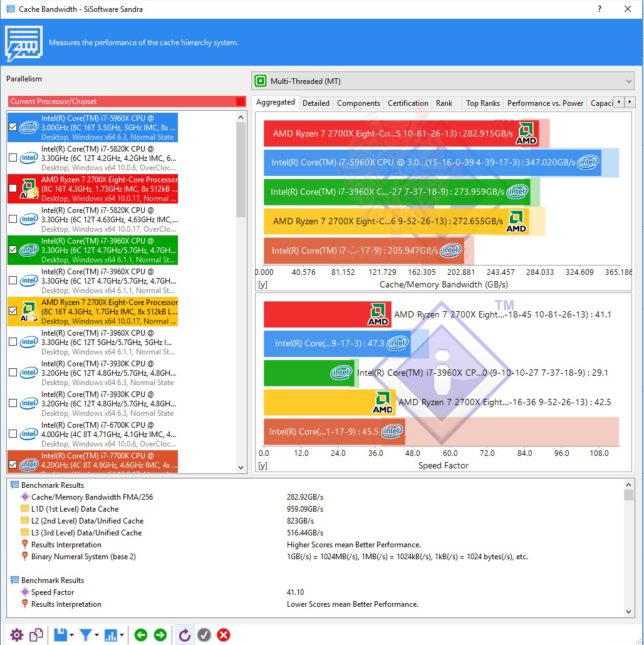Open options with the purple gear icon
The width and height of the screenshot is (644, 645).
point(16,635)
